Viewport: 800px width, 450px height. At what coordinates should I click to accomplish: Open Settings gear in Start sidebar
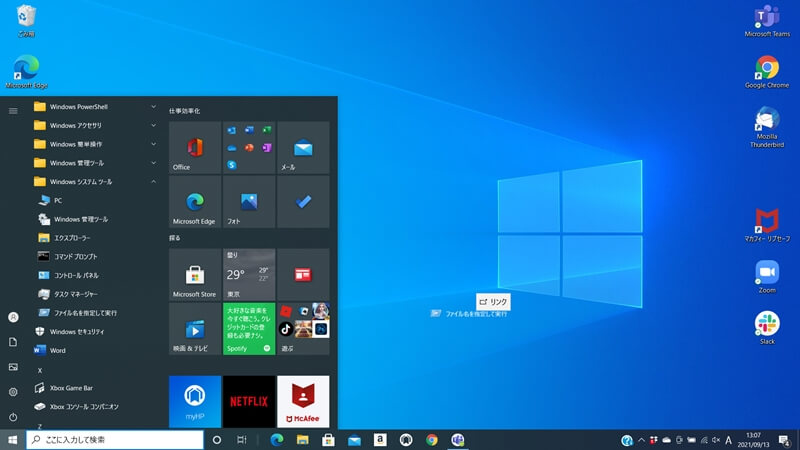tap(13, 392)
